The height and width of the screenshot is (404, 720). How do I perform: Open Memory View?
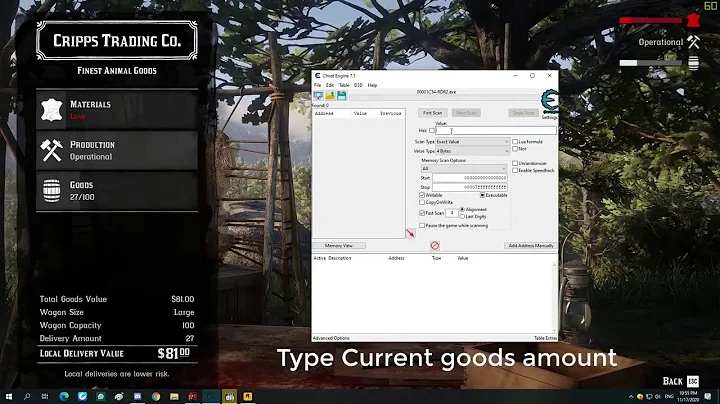coord(339,246)
